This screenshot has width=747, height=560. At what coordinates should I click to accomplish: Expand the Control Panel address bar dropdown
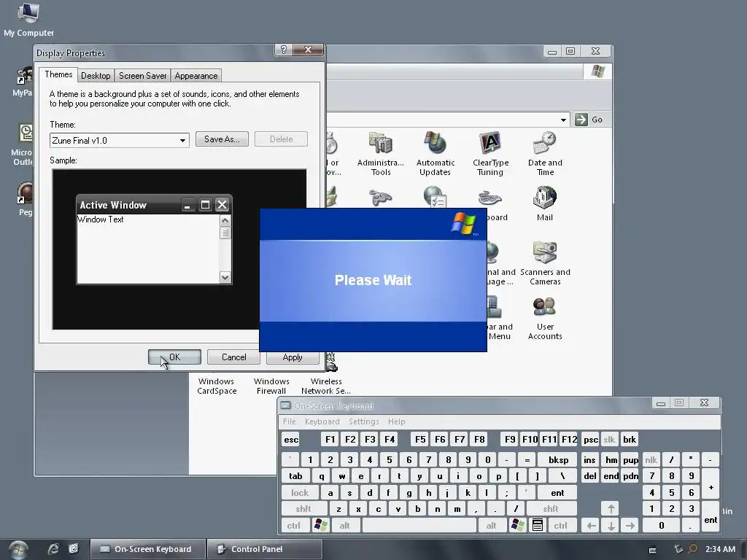coord(563,120)
